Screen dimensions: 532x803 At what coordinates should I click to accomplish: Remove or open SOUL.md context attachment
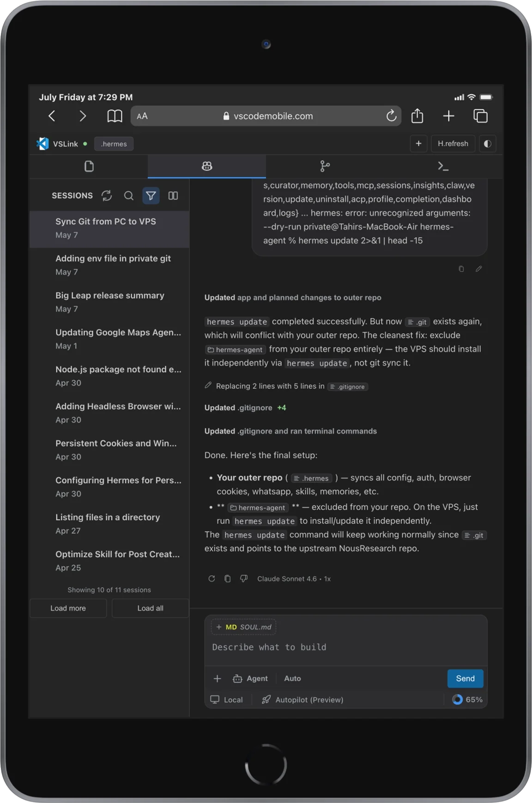[x=243, y=627]
